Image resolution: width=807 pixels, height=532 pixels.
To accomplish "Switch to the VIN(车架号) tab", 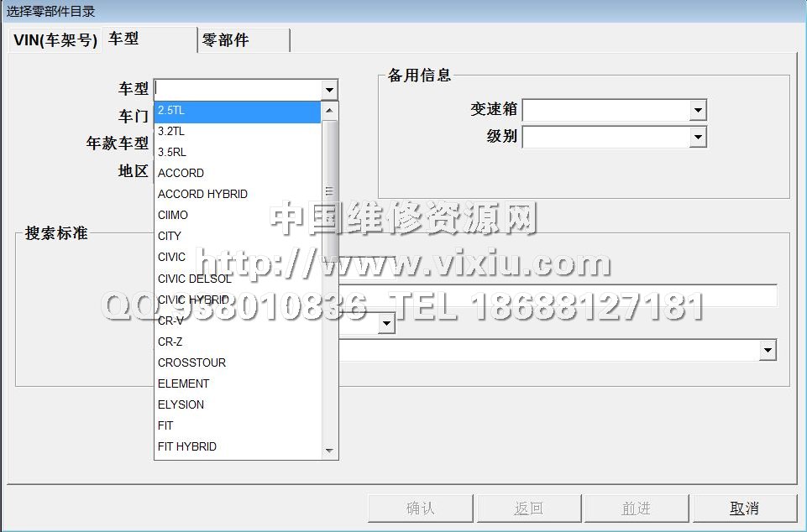I will (x=55, y=40).
